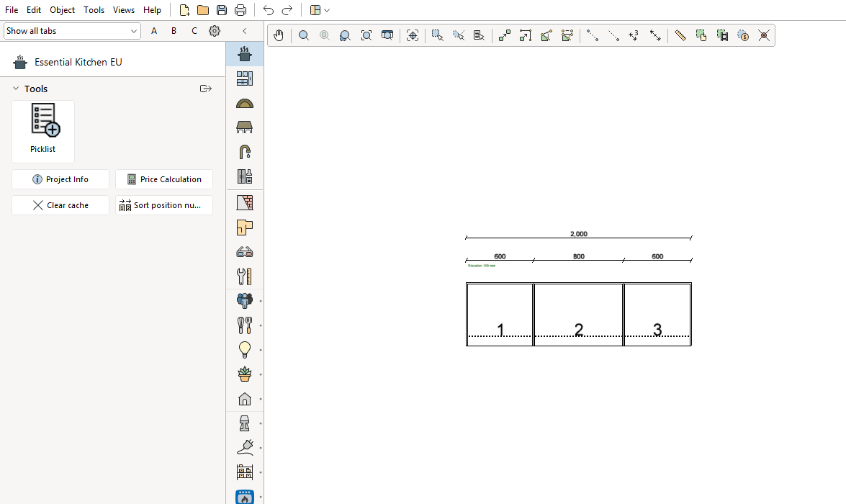Click the two connected squares icon
This screenshot has width=846, height=504.
pos(505,35)
